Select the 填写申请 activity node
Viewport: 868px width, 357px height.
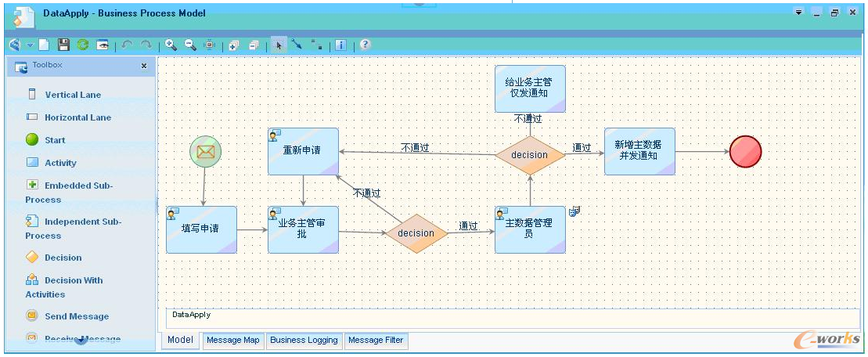coord(201,229)
